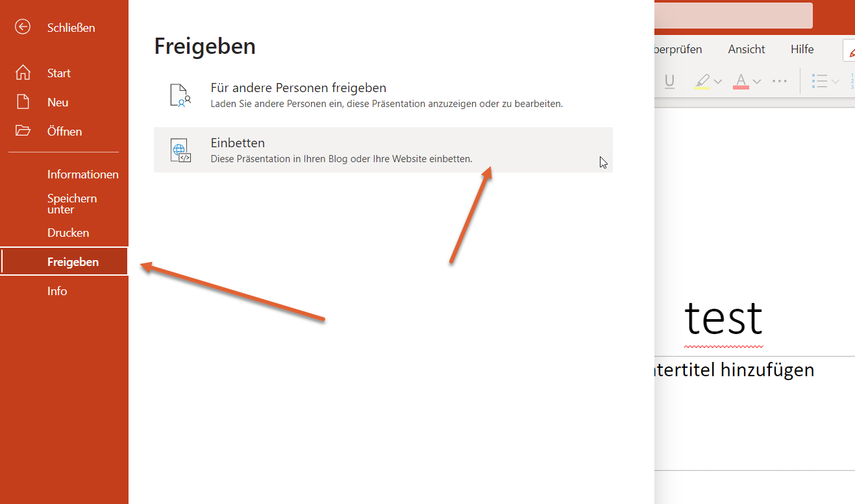Expand the highlight color dropdown arrow

click(x=718, y=81)
